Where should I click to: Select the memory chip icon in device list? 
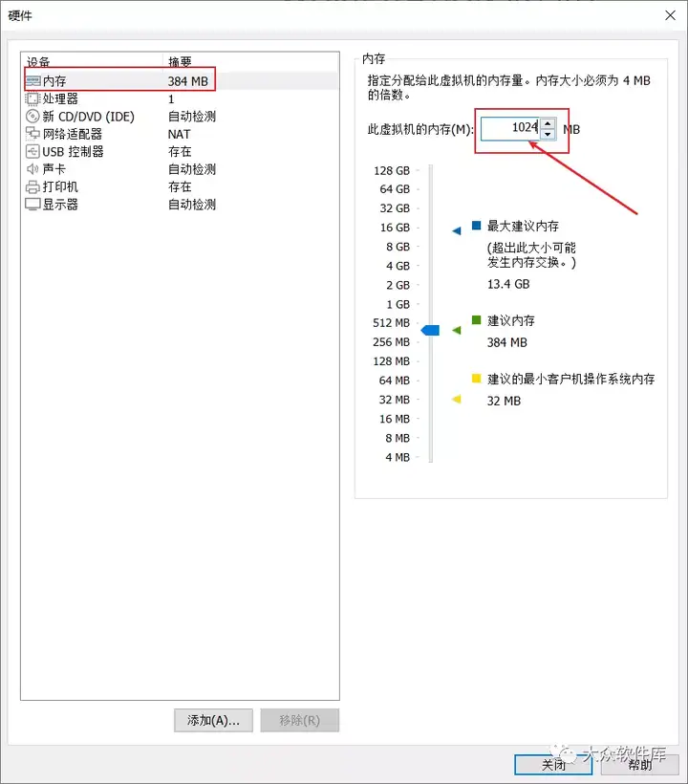33,81
